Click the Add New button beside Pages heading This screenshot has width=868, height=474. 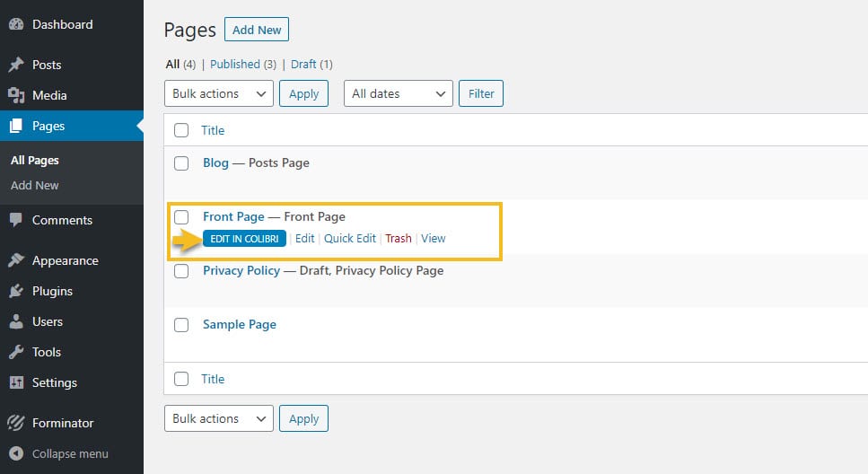tap(257, 30)
